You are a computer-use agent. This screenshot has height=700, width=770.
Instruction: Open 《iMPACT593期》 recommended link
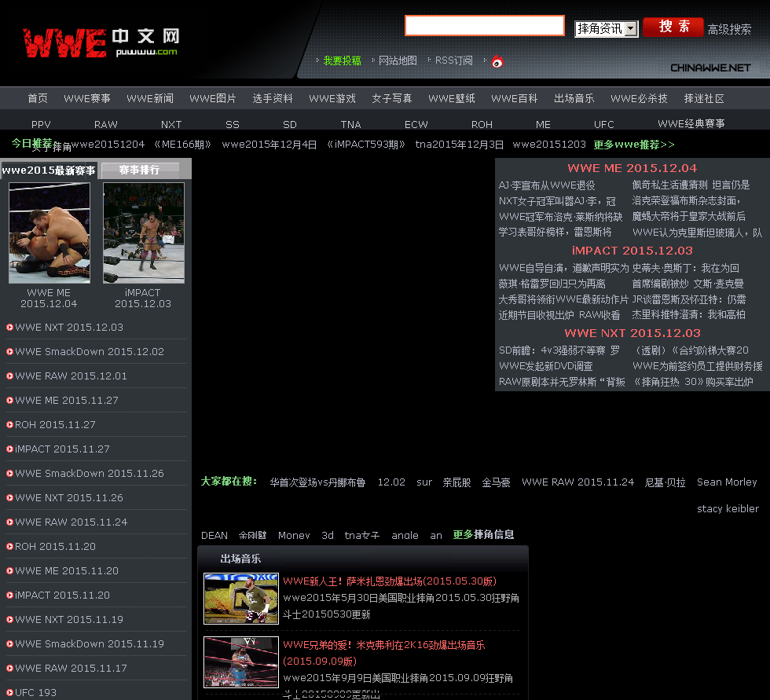pyautogui.click(x=366, y=145)
